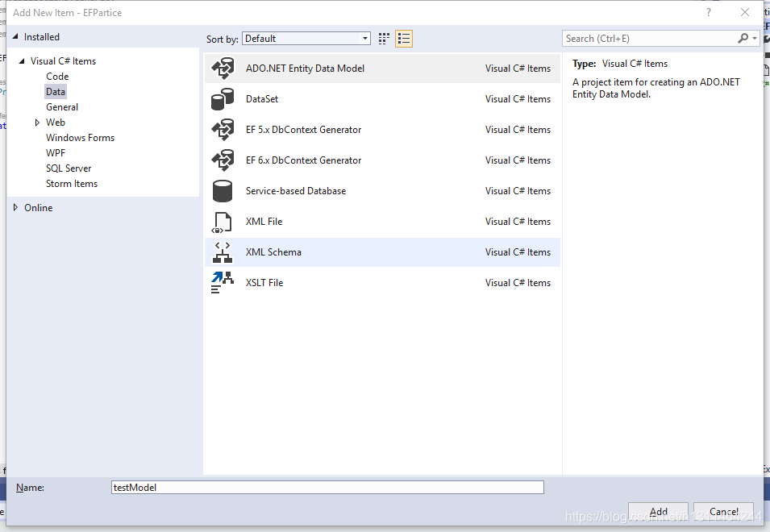Select the DataSet template name
The height and width of the screenshot is (532, 770).
pos(262,99)
